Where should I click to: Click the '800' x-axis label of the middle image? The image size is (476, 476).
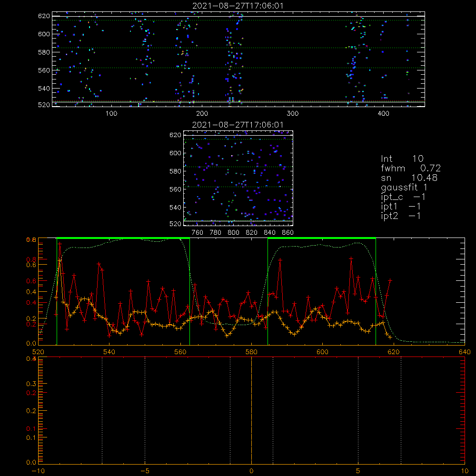point(233,233)
